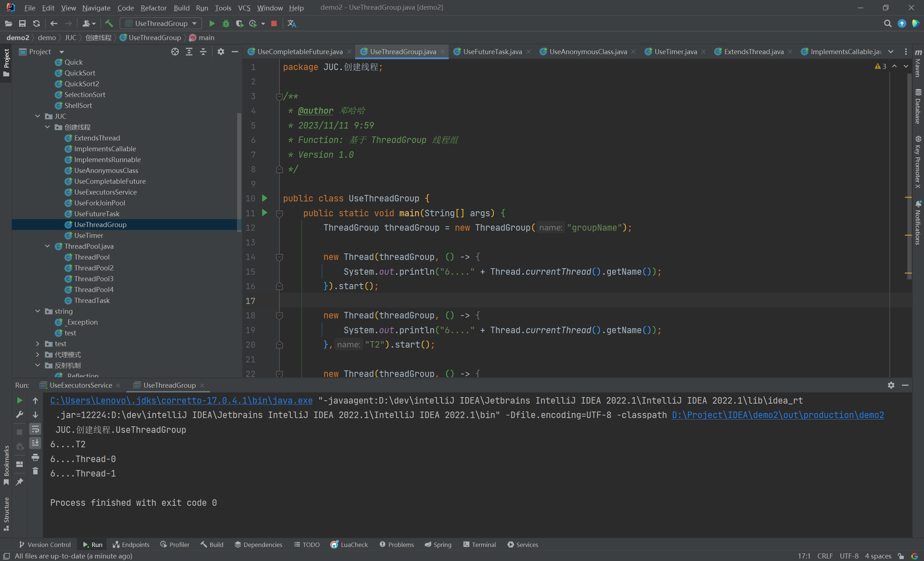Toggle Maven tool window on right stripe
This screenshot has height=561, width=924.
point(918,63)
